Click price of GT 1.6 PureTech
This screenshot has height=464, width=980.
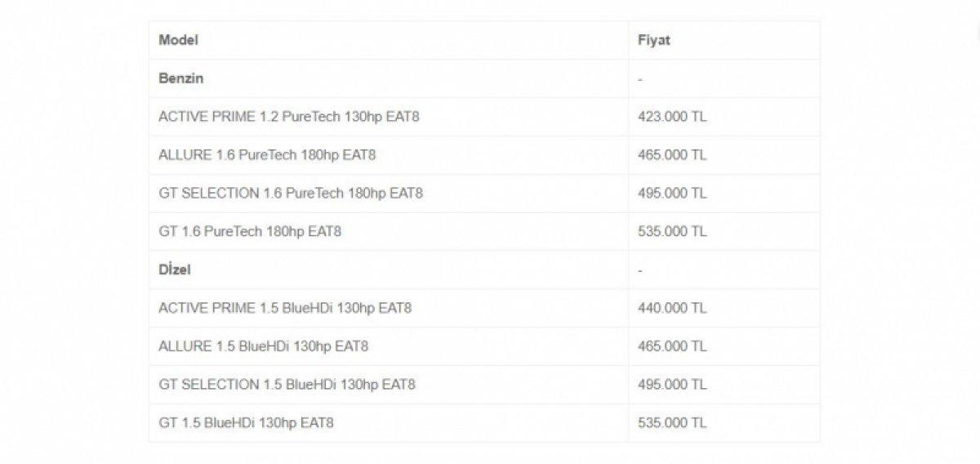point(672,232)
